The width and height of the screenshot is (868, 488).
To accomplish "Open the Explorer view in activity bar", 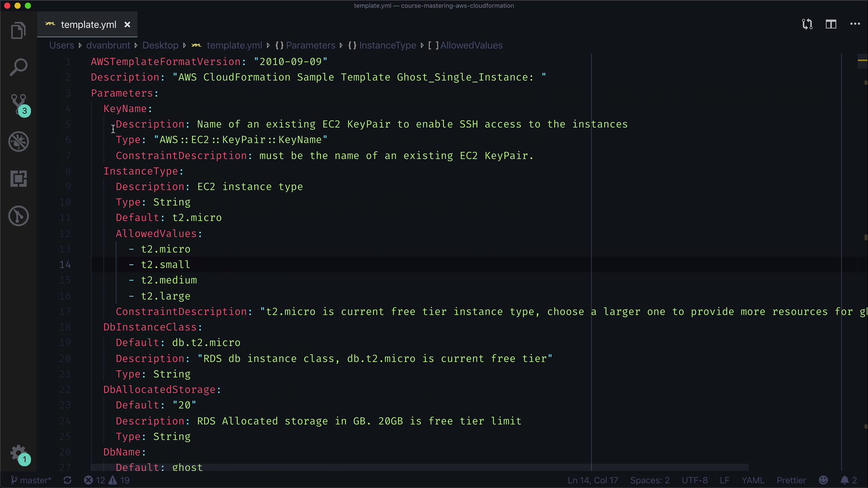I will click(x=19, y=31).
